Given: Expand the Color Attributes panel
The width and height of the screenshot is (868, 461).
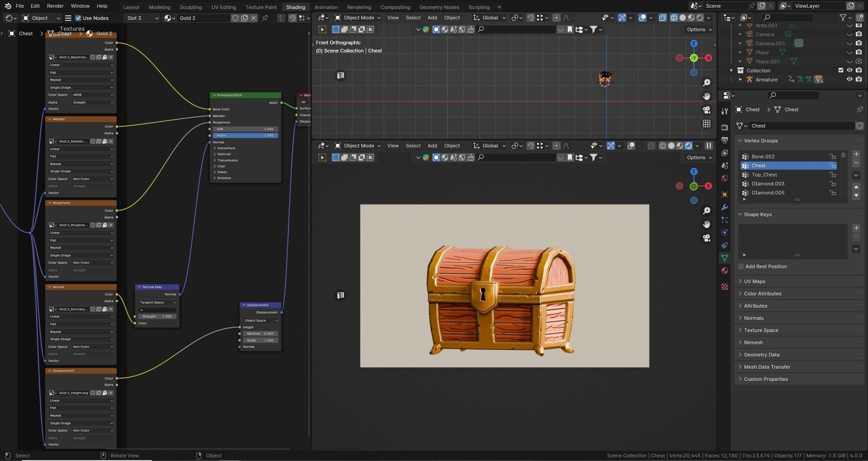Looking at the screenshot, I should coord(799,294).
